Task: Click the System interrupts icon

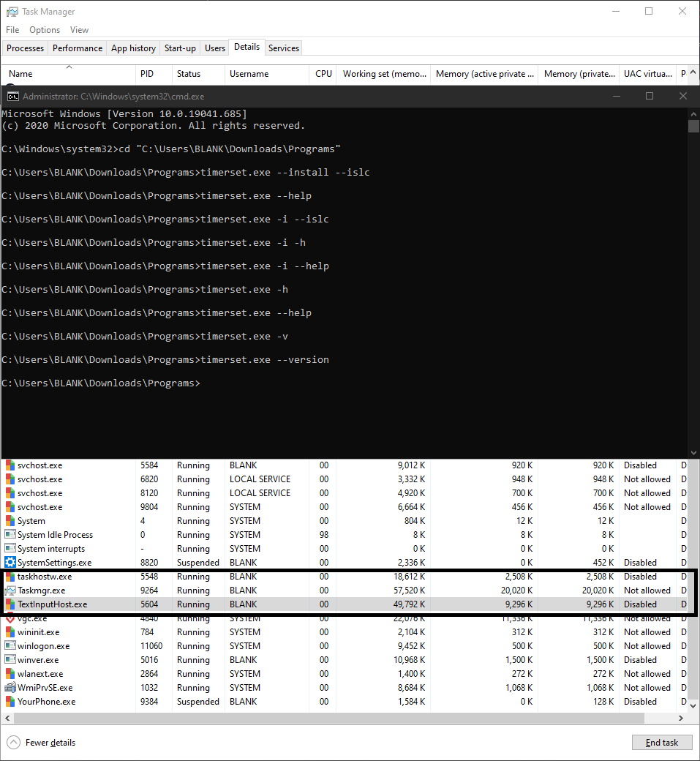Action: pyautogui.click(x=10, y=548)
